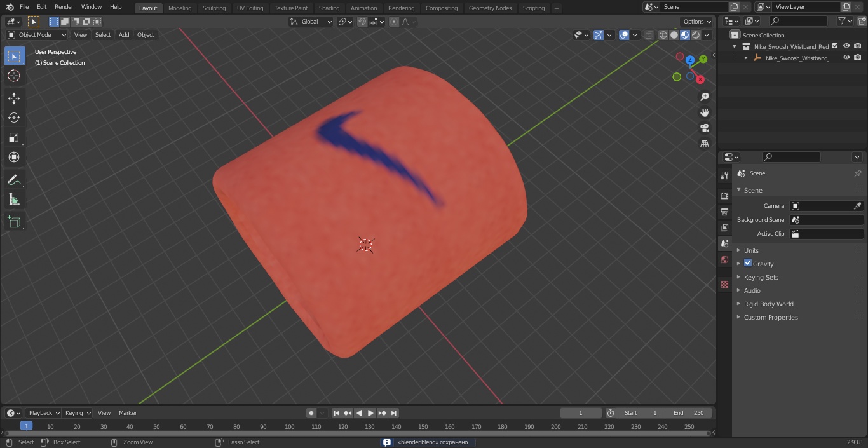Switch to the UV Editing workspace tab

(x=250, y=8)
